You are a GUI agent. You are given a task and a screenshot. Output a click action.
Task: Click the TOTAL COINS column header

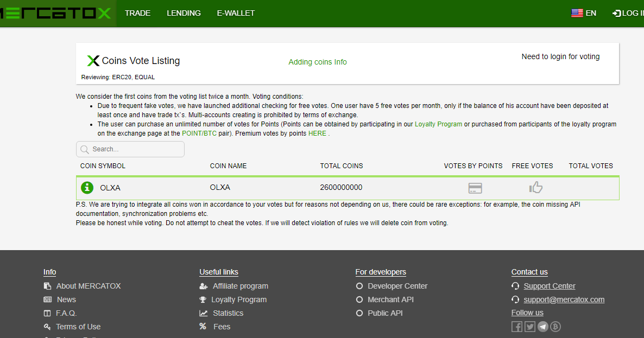(x=342, y=166)
